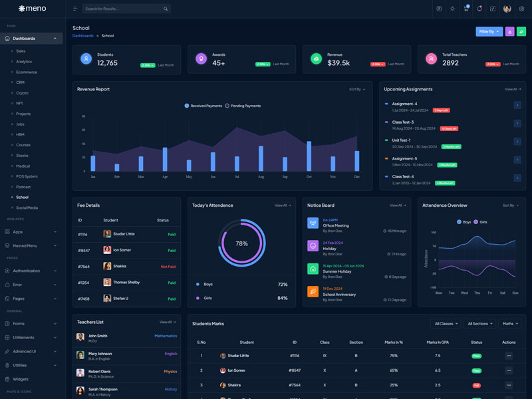The width and height of the screenshot is (532, 399).
Task: Open the settings gear icon
Action: coord(521,9)
